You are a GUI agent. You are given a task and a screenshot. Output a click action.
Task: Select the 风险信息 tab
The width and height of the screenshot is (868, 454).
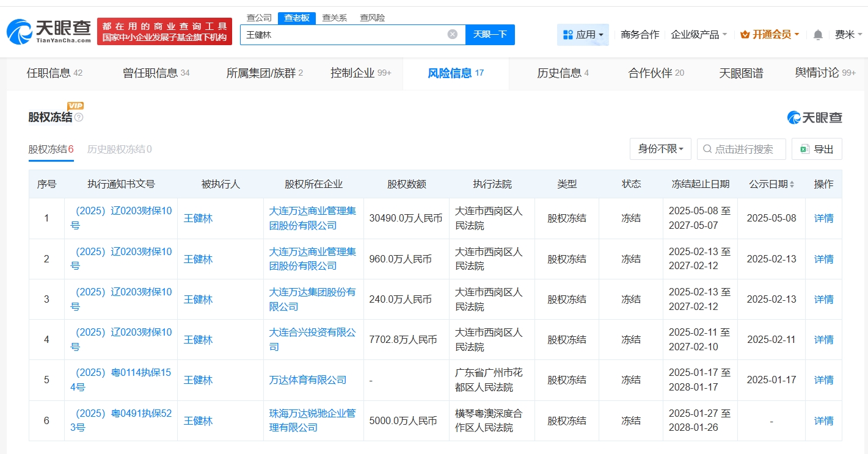(x=456, y=73)
